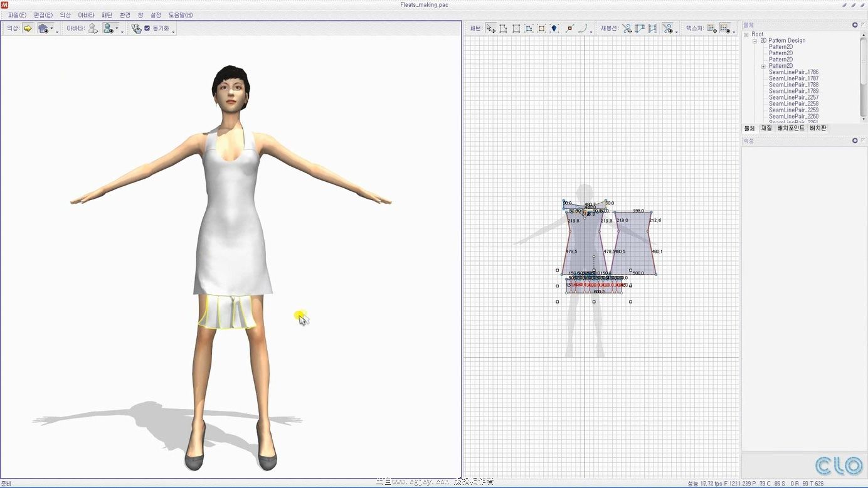This screenshot has height=488, width=868.
Task: Collapse the 2D Pattern Design node
Action: (755, 41)
